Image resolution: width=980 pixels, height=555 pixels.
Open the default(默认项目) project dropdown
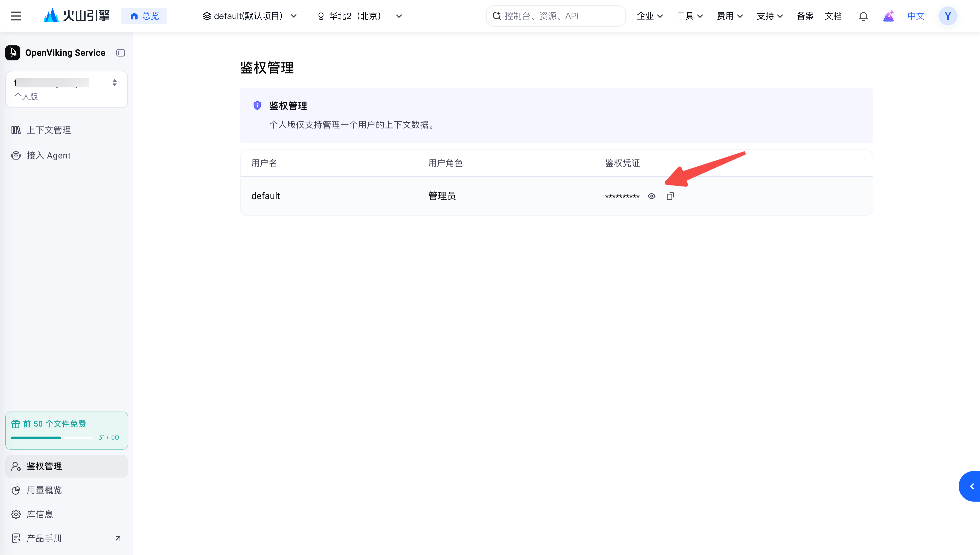coord(249,16)
